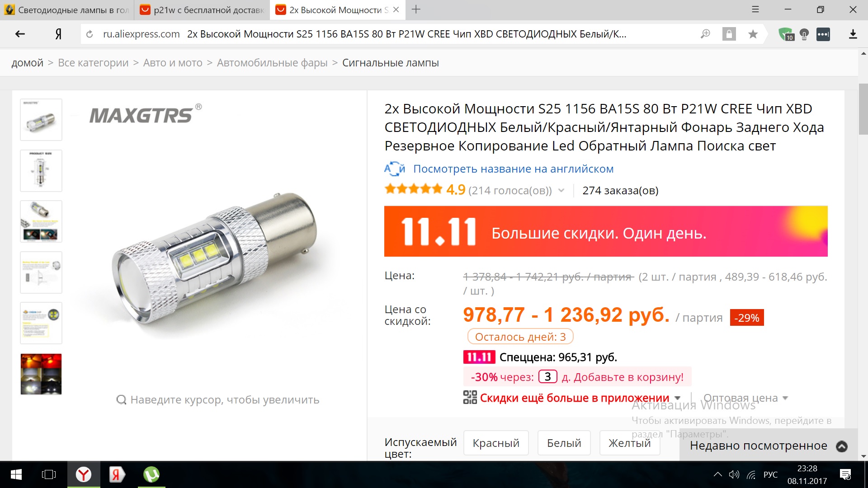The height and width of the screenshot is (488, 868).
Task: Open the downloads arrow icon
Action: pyautogui.click(x=853, y=34)
